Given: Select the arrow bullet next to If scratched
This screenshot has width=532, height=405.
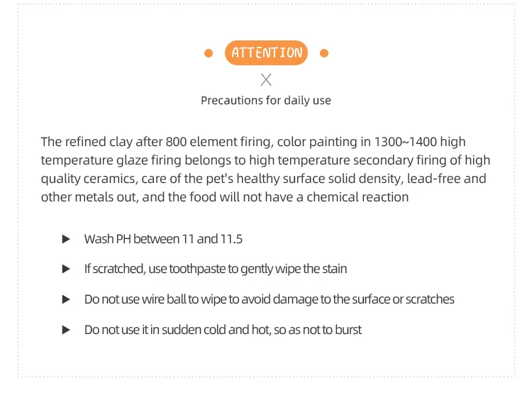Looking at the screenshot, I should 66,269.
